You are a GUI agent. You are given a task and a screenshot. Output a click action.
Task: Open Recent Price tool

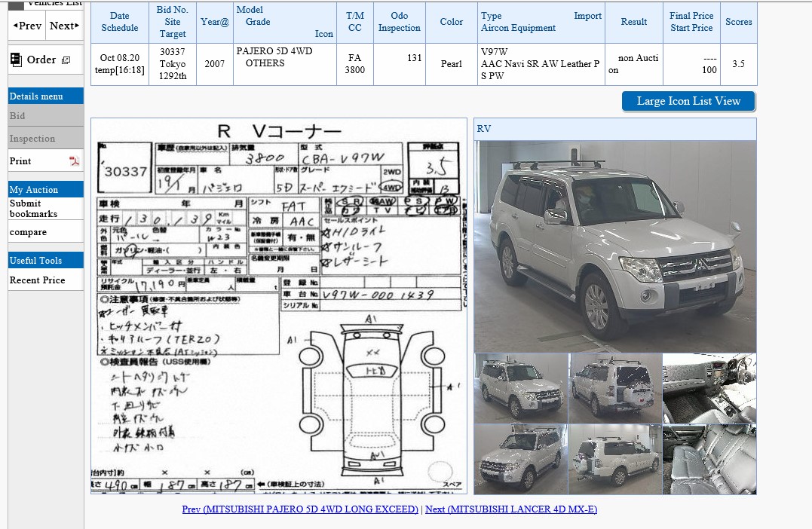coord(45,280)
